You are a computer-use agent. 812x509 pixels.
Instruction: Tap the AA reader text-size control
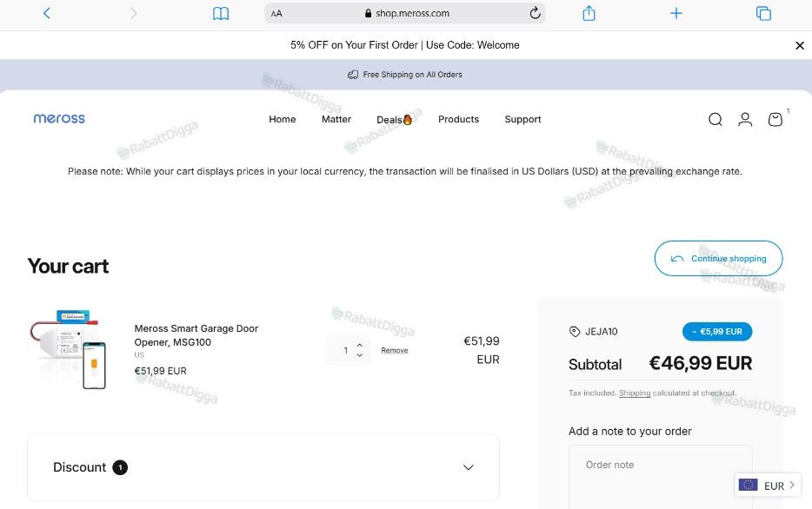276,13
